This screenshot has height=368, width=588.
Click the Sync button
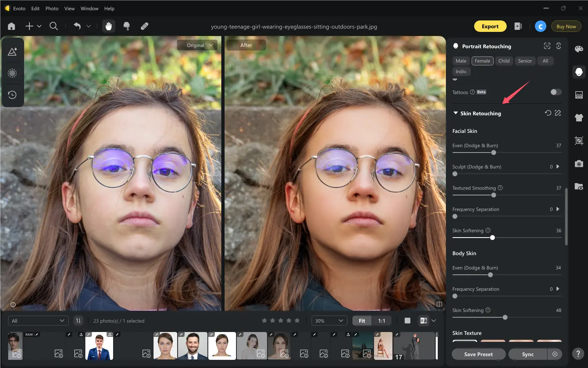(x=528, y=354)
